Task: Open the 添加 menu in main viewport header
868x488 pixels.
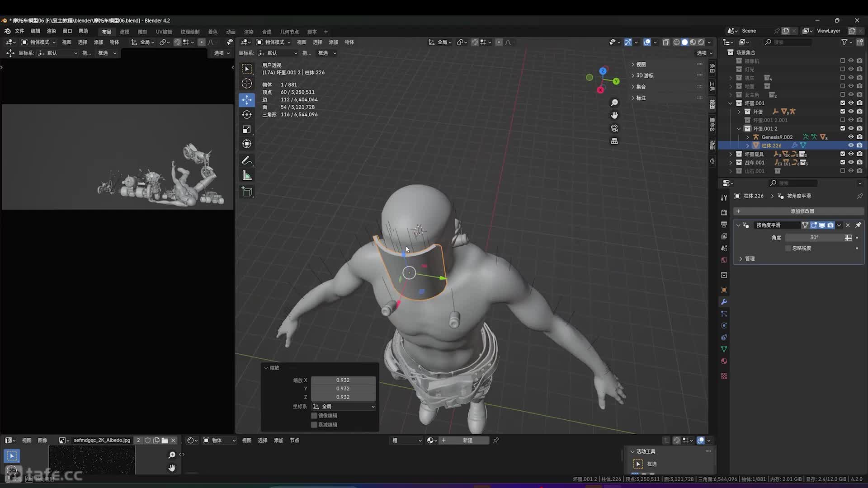Action: tap(334, 42)
